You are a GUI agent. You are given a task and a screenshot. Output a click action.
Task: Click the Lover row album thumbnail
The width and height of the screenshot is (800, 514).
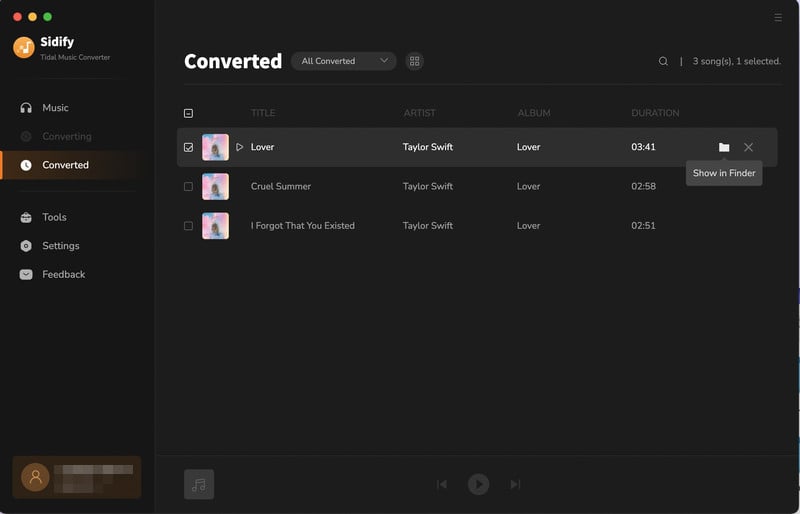click(215, 147)
